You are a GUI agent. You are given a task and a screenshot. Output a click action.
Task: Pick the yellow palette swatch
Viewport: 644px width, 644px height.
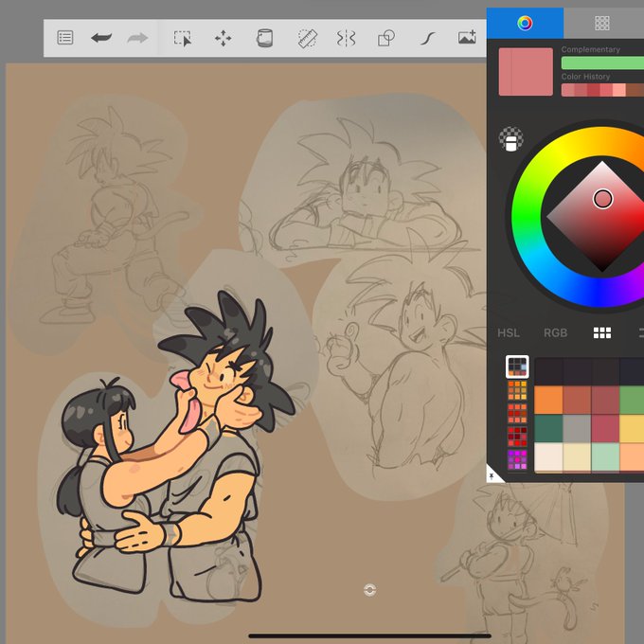pyautogui.click(x=632, y=428)
